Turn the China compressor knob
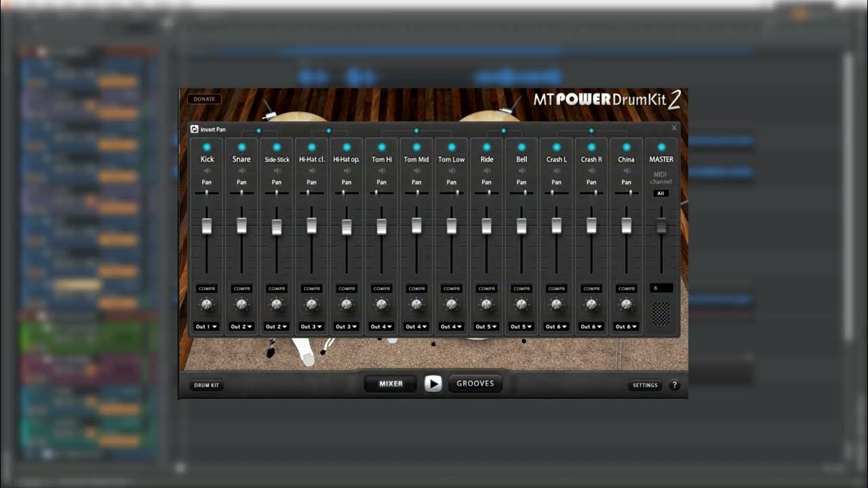Screen dimensions: 868x488 (x=627, y=304)
